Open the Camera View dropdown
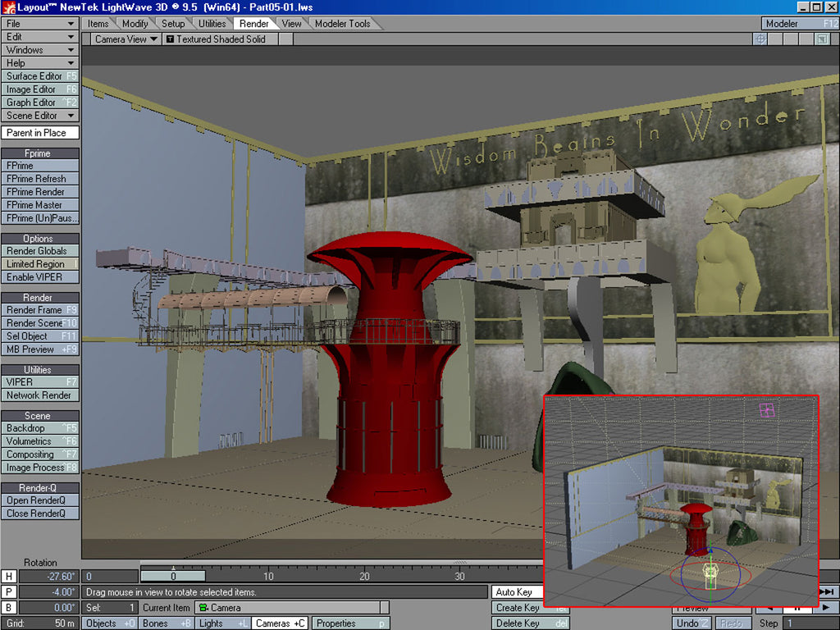The image size is (840, 630). point(126,39)
